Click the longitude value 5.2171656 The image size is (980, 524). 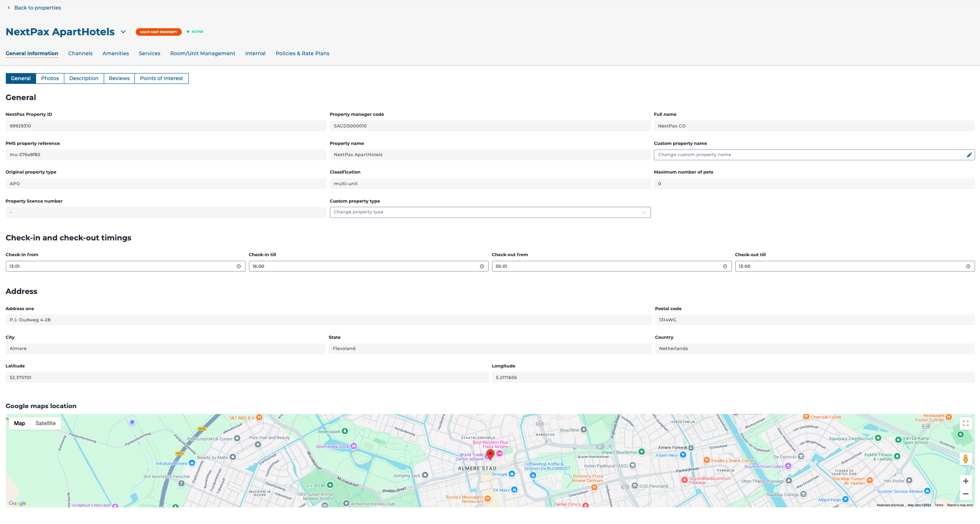pos(506,377)
